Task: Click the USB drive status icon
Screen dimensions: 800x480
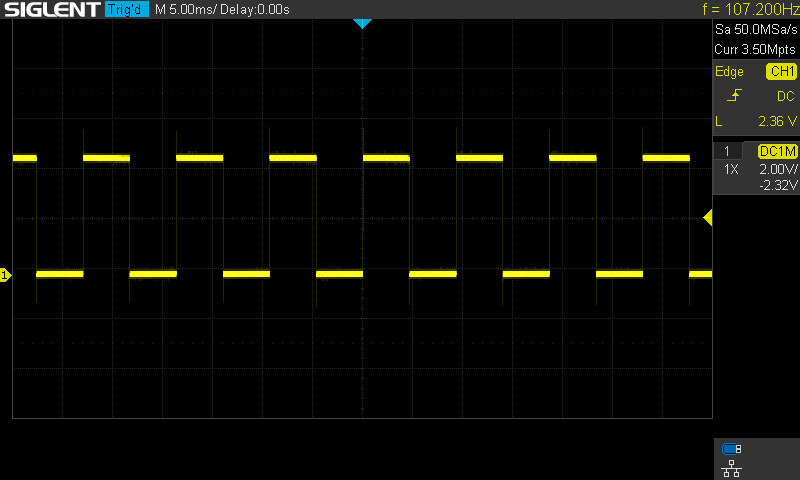Action: tap(731, 449)
